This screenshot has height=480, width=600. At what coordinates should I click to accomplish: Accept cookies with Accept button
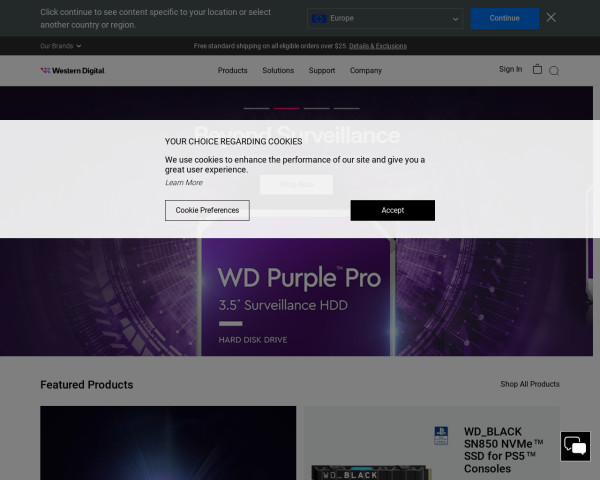point(393,210)
